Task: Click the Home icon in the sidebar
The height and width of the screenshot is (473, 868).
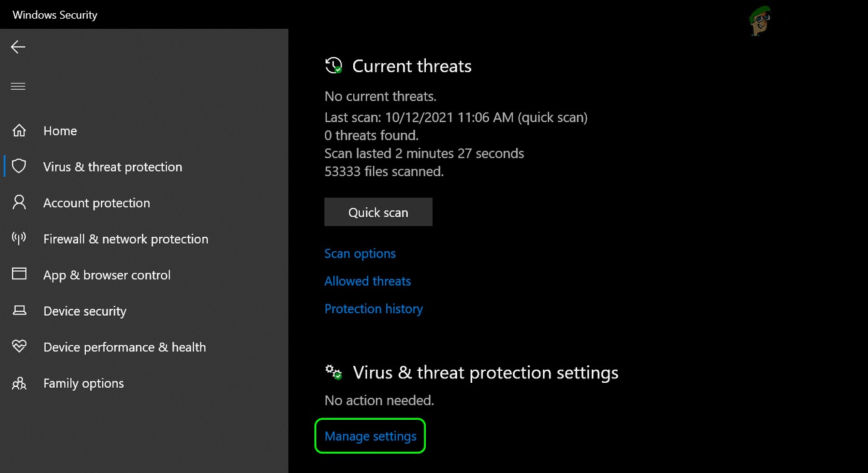Action: 19,130
